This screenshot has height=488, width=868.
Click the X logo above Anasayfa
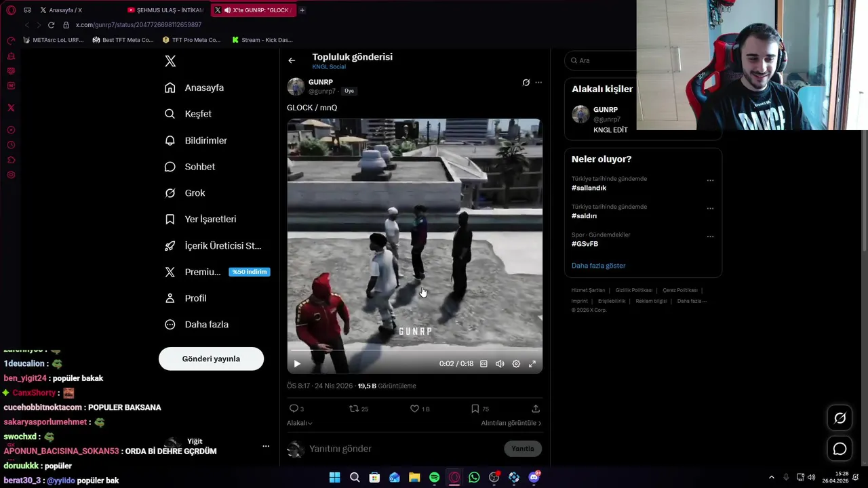point(170,61)
